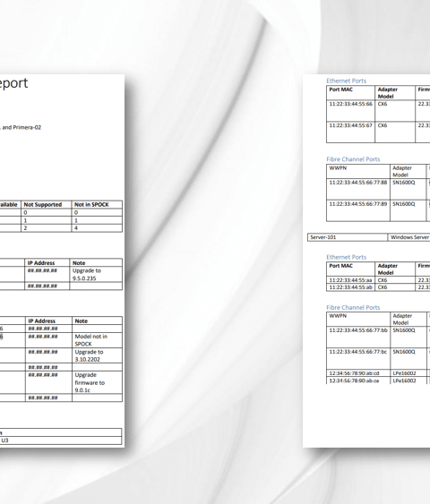Click the 'Windows Server' cell

[x=409, y=237]
